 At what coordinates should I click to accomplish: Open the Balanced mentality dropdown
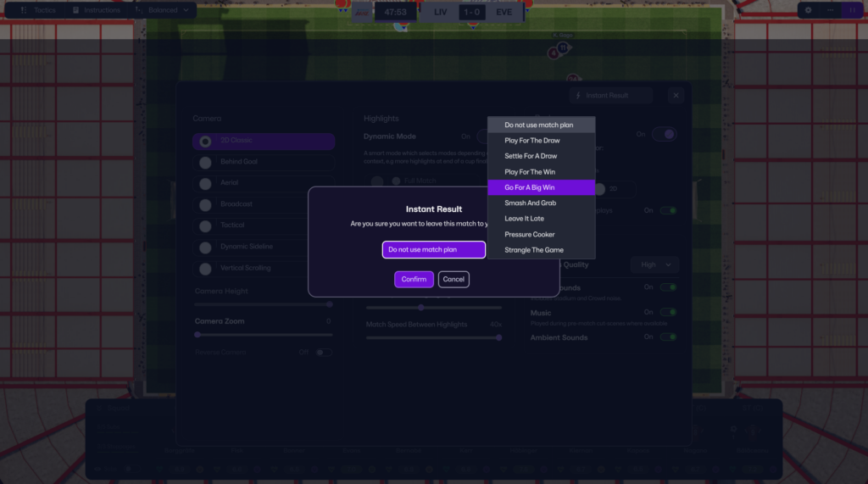(x=165, y=10)
